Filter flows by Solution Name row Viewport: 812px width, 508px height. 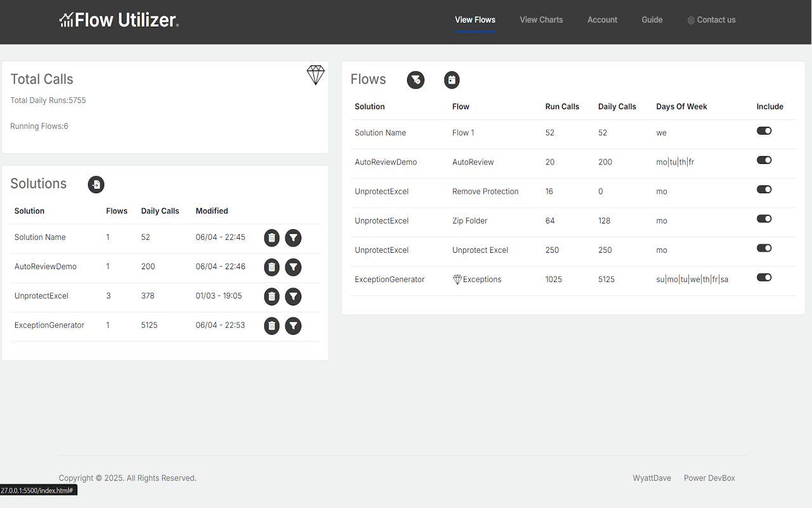pos(293,238)
